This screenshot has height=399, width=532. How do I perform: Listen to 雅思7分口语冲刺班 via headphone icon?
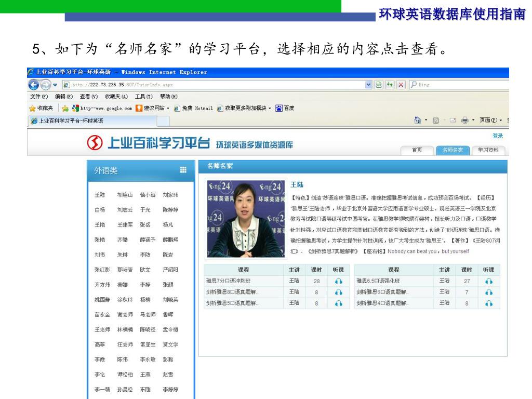338,281
